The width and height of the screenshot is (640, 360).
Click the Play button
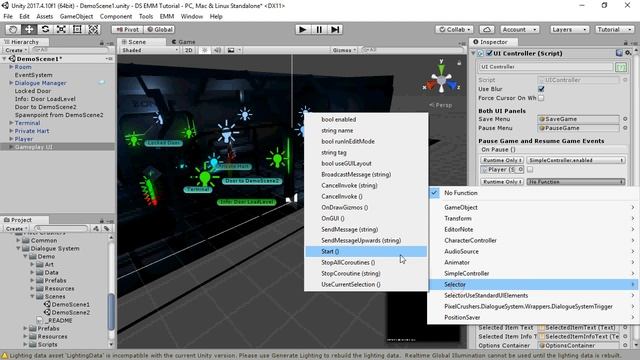coord(302,29)
